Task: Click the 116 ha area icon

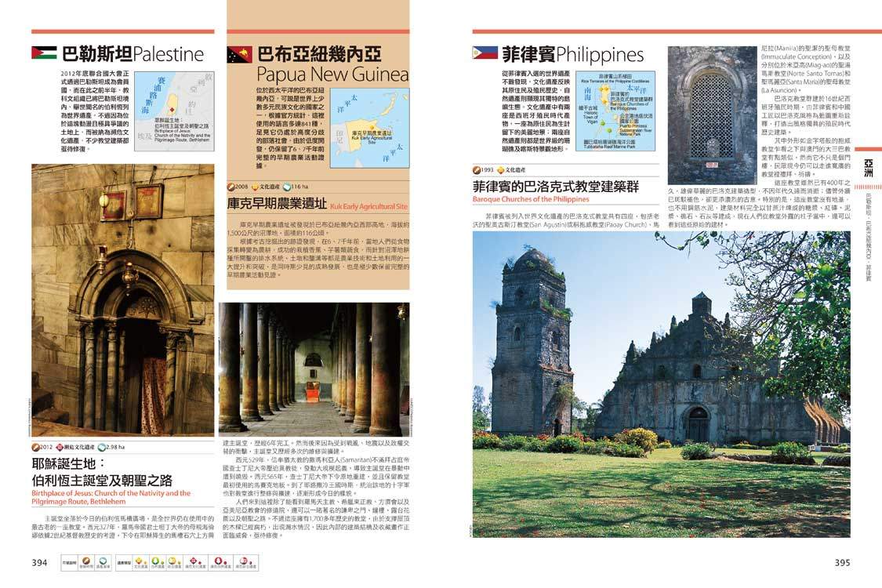Action: (x=286, y=187)
